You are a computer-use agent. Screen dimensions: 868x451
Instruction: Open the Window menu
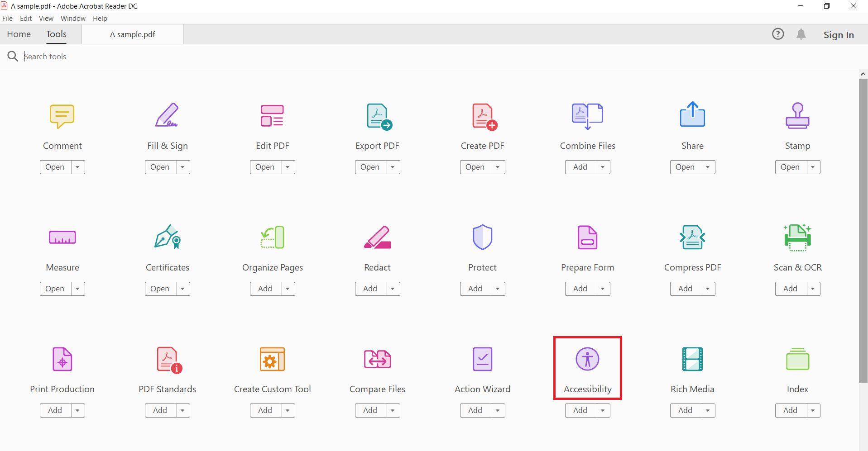click(73, 19)
